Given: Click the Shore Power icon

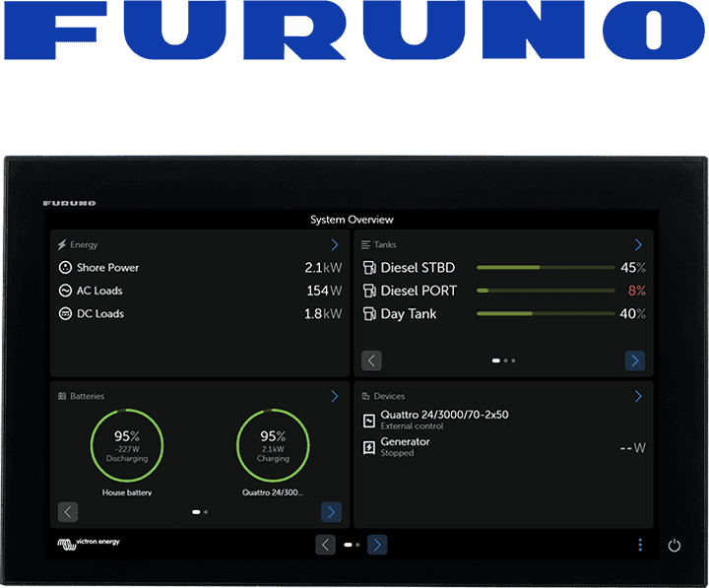Looking at the screenshot, I should point(65,268).
